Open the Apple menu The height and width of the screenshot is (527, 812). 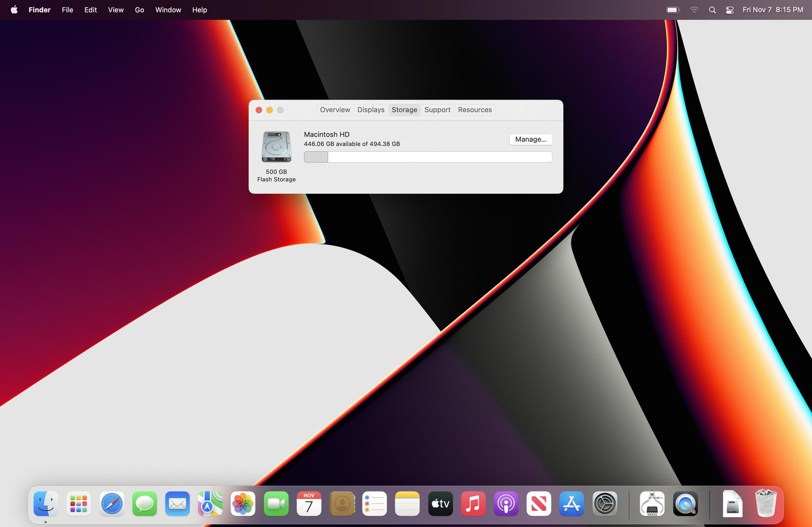point(14,10)
